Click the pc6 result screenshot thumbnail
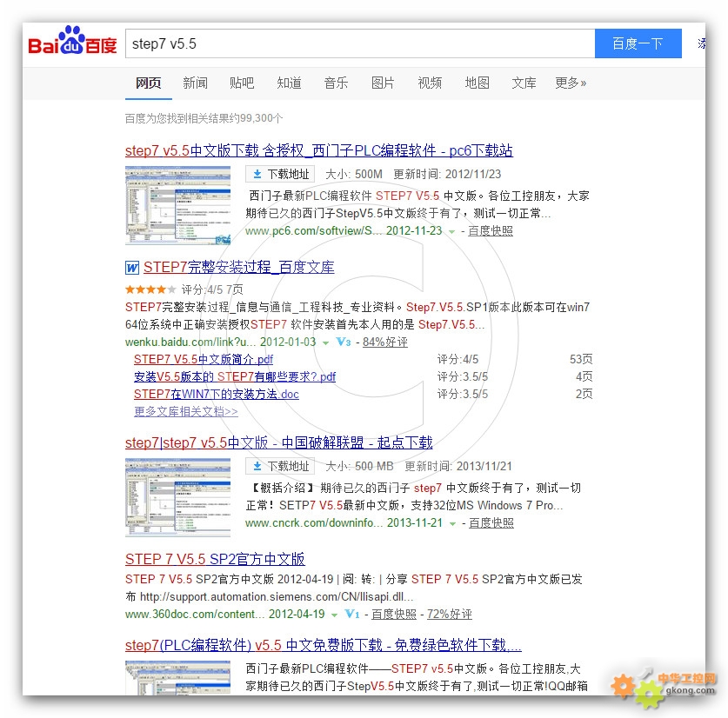 point(177,205)
